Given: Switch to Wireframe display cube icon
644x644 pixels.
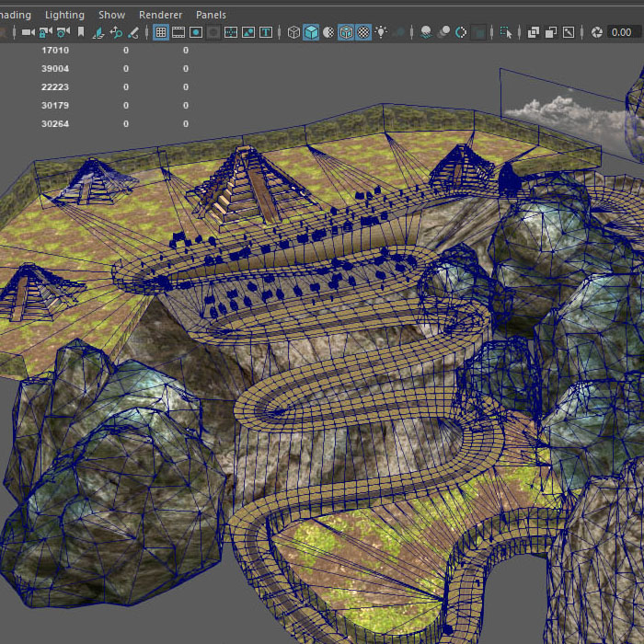Looking at the screenshot, I should point(293,32).
